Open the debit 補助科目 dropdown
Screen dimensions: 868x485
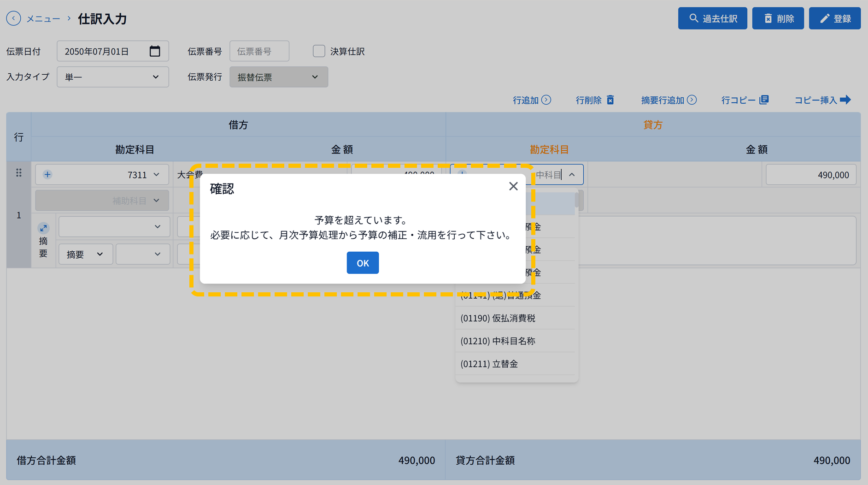point(102,201)
